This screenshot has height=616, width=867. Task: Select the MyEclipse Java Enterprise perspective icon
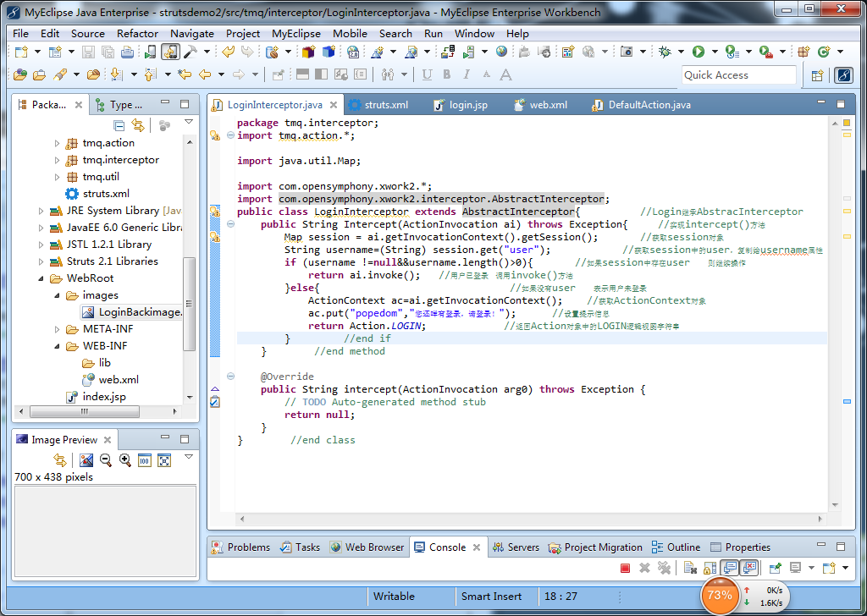[844, 75]
